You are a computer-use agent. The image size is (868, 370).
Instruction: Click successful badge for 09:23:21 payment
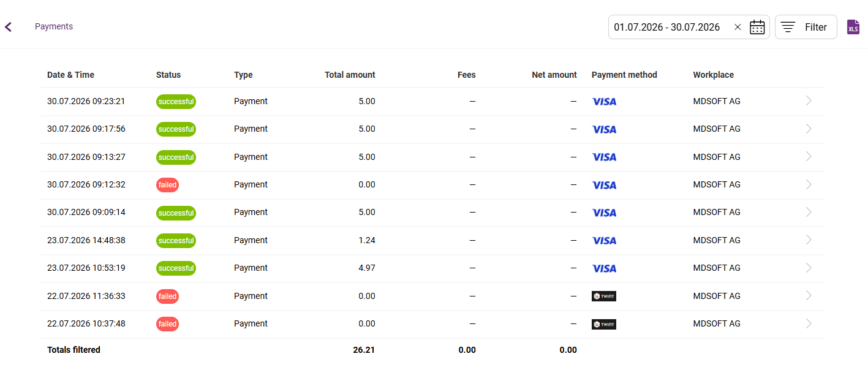click(x=176, y=102)
